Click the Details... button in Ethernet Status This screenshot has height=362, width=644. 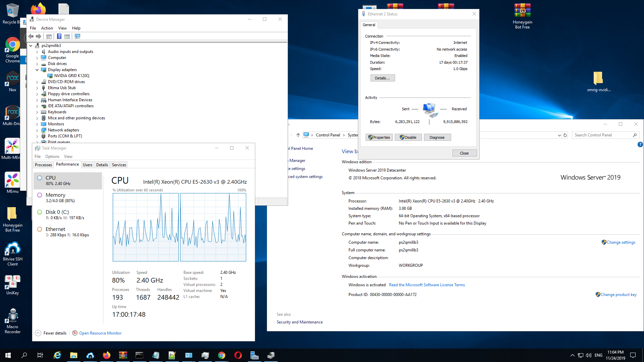point(382,78)
